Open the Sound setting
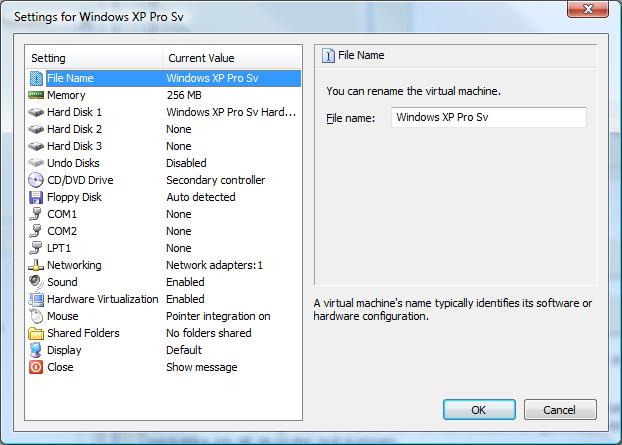The height and width of the screenshot is (445, 622). coord(163,282)
